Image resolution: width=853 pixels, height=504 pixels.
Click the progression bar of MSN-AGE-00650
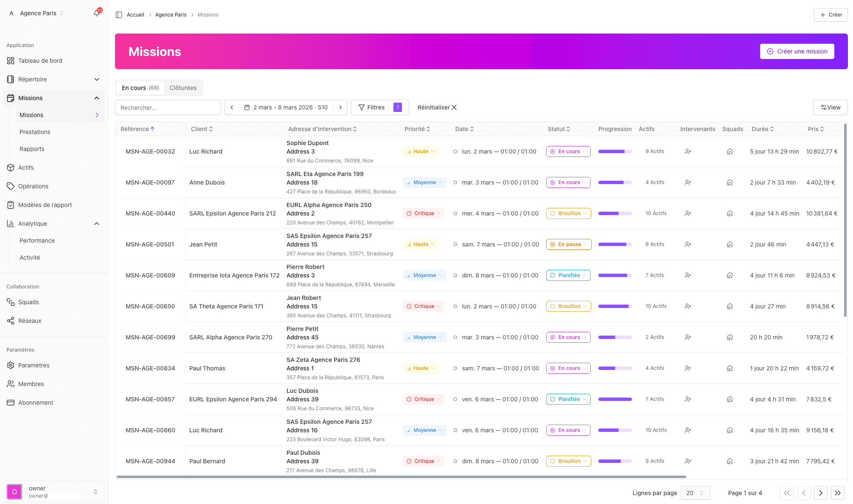click(614, 306)
